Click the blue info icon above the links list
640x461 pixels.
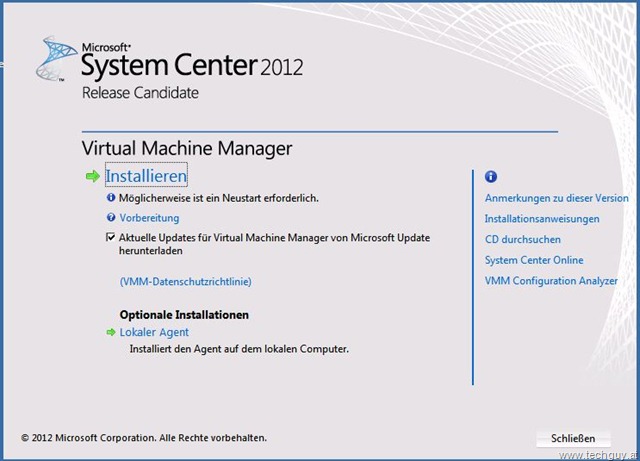point(491,177)
